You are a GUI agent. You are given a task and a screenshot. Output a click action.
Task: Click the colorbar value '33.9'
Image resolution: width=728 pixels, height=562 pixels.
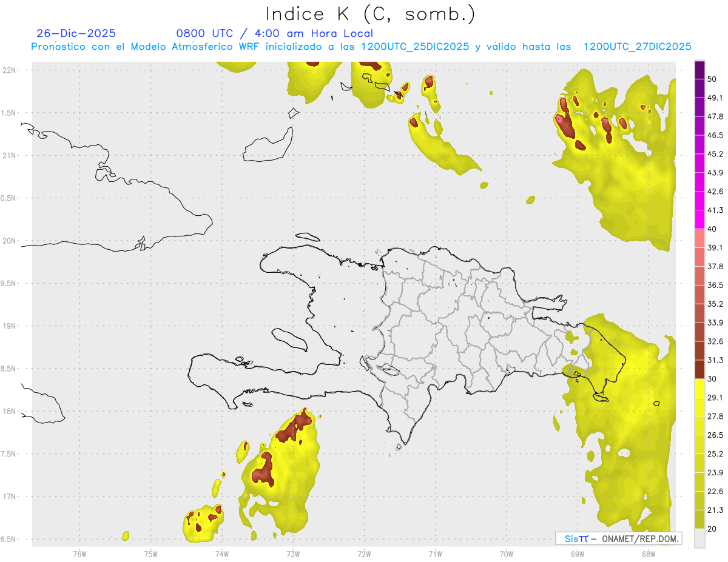[x=715, y=323]
